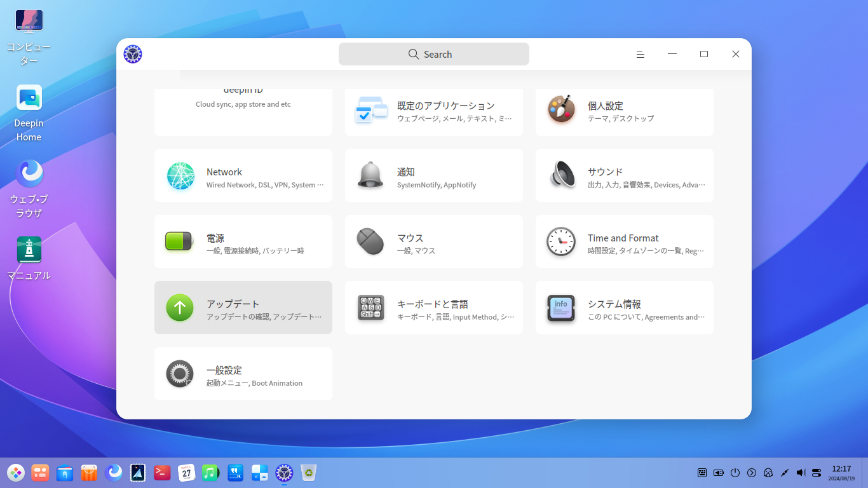Open the quick settings toggle panel in tray
The image size is (868, 488).
click(817, 473)
